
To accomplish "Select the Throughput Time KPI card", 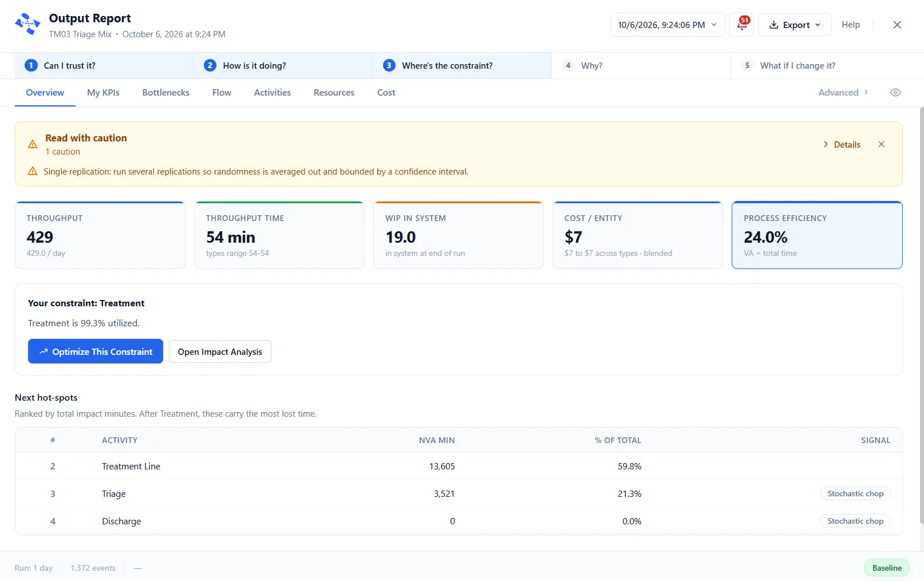I will pos(279,235).
